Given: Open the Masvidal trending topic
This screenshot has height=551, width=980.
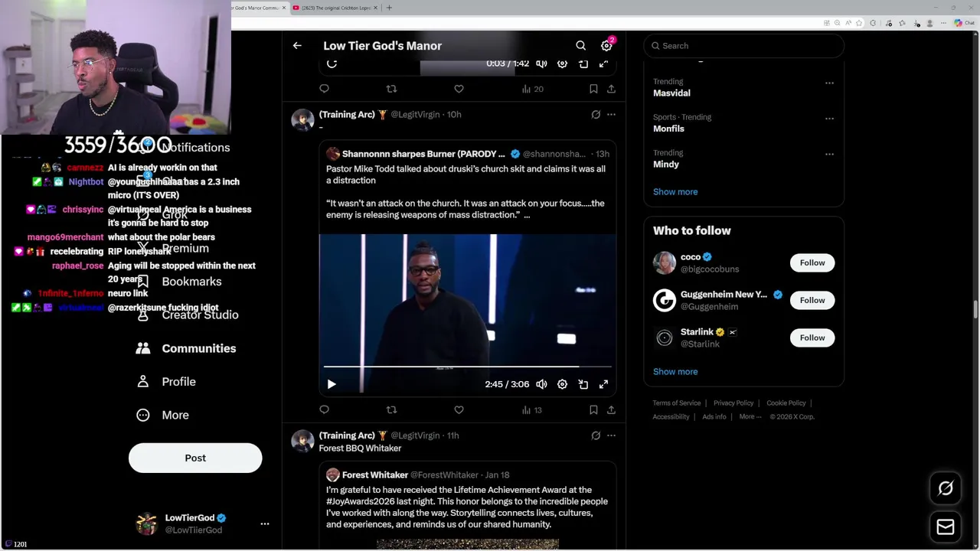Looking at the screenshot, I should point(671,93).
